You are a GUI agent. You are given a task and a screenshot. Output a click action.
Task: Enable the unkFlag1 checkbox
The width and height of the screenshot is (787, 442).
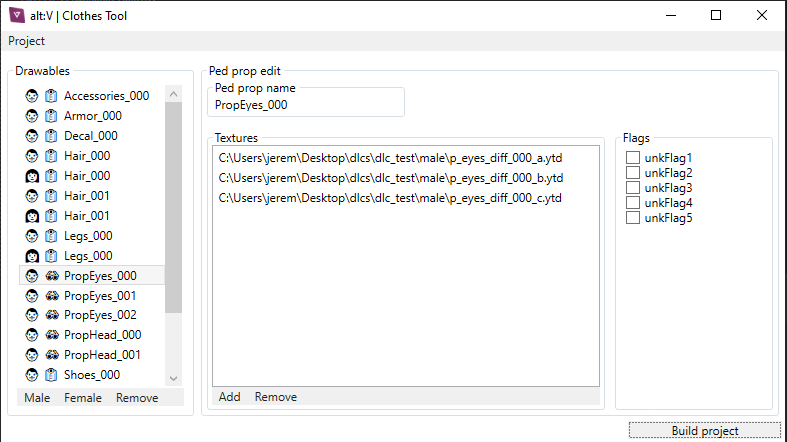coord(632,158)
